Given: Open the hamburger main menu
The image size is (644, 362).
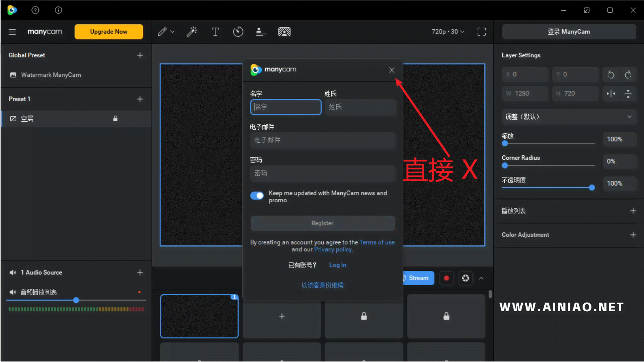Looking at the screenshot, I should point(12,32).
